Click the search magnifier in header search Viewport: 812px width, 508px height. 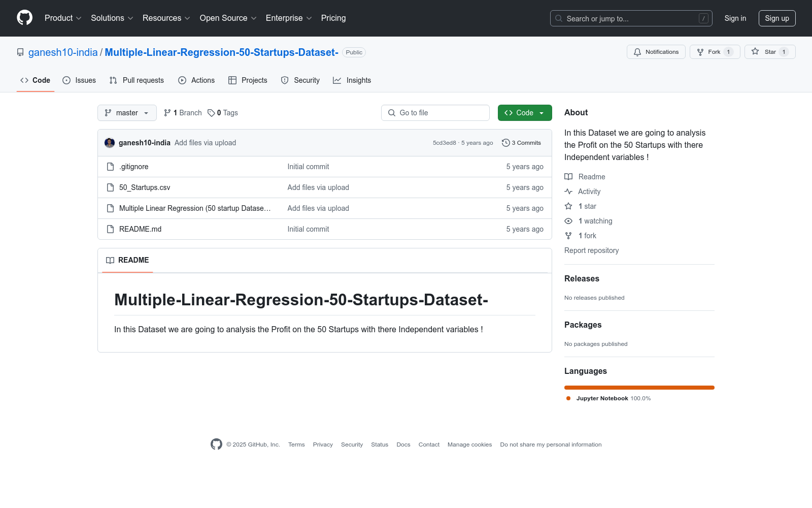pyautogui.click(x=559, y=18)
